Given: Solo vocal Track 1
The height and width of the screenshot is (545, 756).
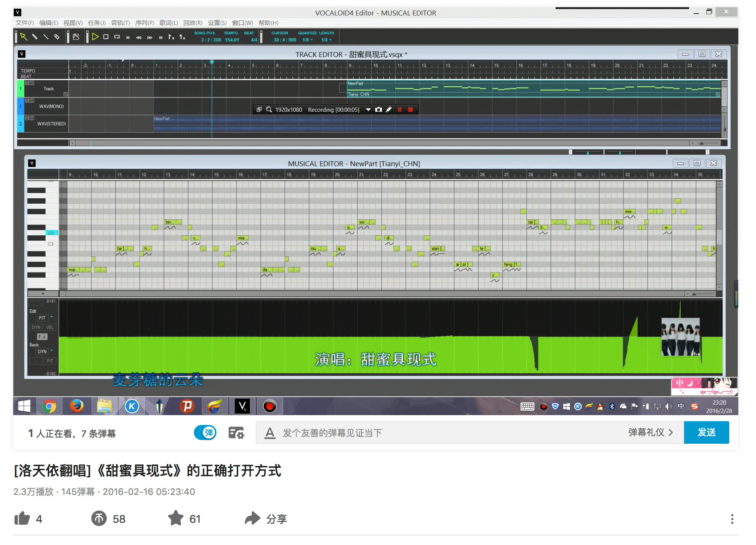Looking at the screenshot, I should 32,83.
